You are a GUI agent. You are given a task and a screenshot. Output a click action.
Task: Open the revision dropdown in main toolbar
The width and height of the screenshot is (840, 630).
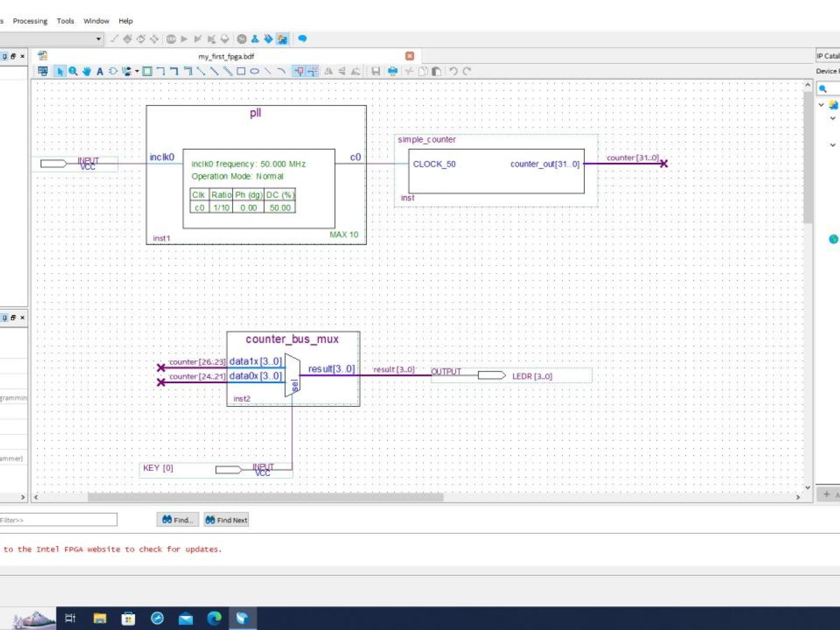coord(98,39)
